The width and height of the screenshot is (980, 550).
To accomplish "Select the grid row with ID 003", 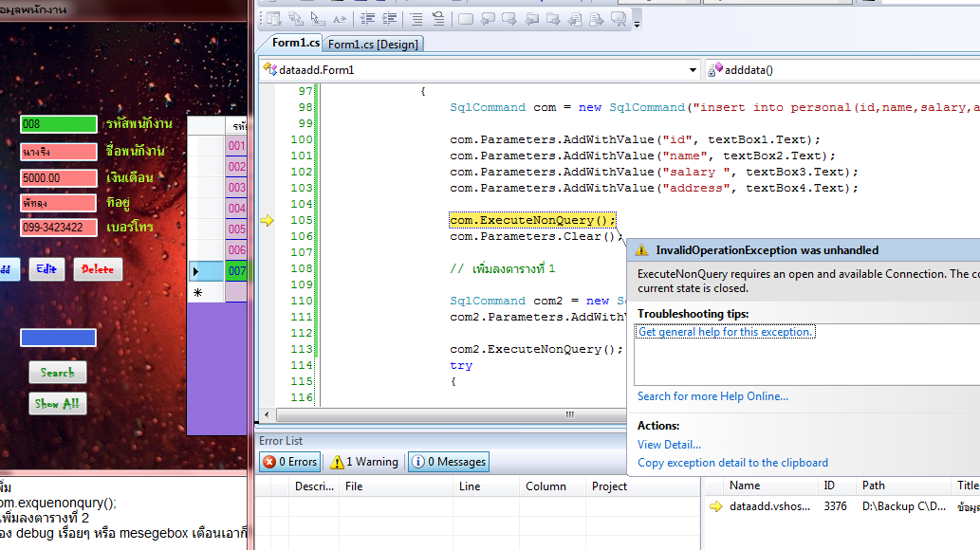I will click(x=236, y=188).
